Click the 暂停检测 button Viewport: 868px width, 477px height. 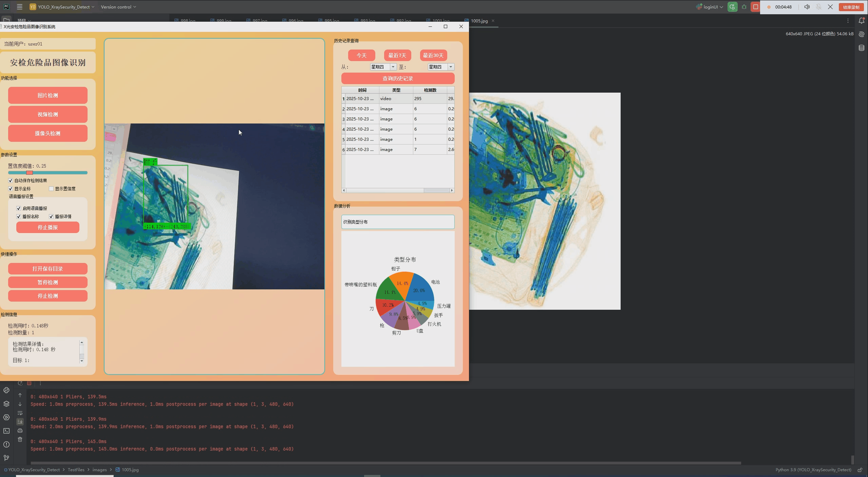(48, 282)
